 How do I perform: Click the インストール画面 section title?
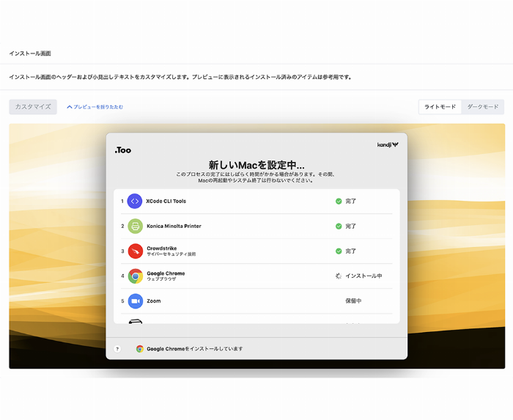coord(30,54)
